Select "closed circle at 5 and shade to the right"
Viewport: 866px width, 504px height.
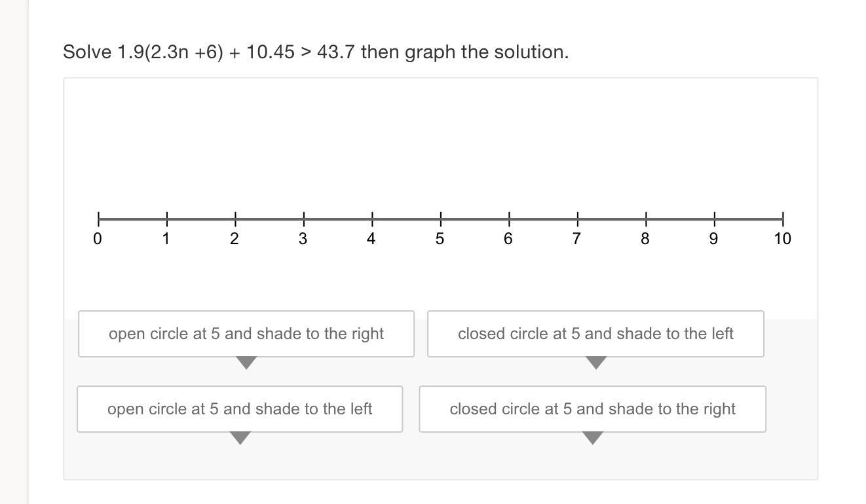(592, 409)
